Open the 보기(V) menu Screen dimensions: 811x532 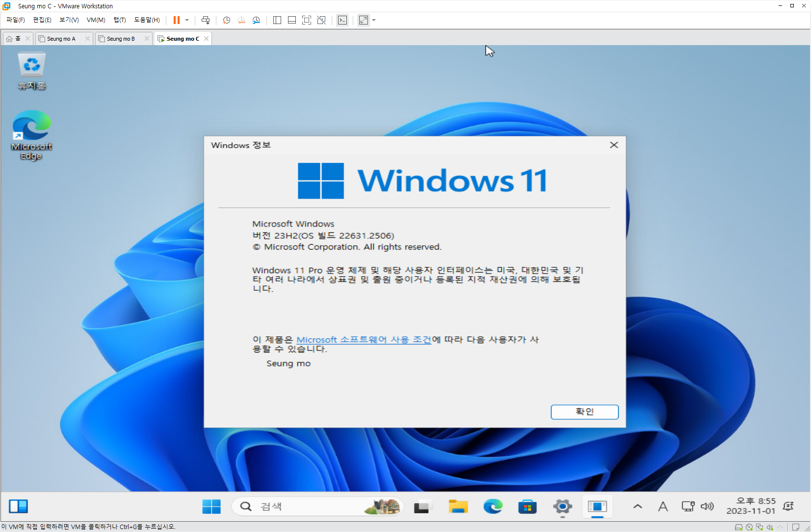point(69,20)
